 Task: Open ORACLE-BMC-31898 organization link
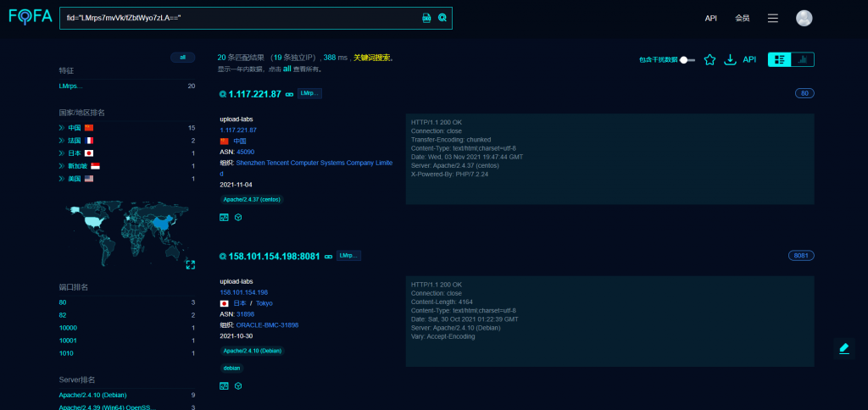click(267, 325)
